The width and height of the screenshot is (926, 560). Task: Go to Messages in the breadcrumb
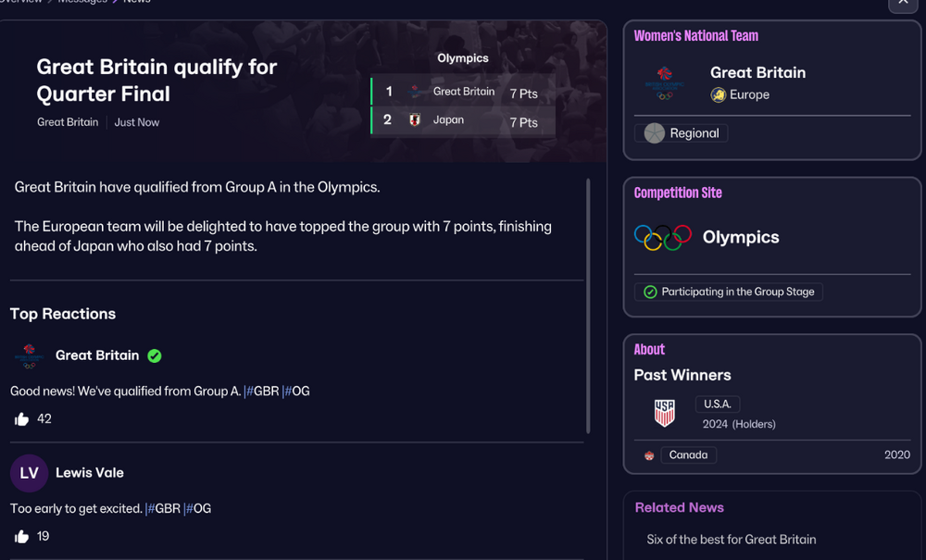tap(82, 2)
